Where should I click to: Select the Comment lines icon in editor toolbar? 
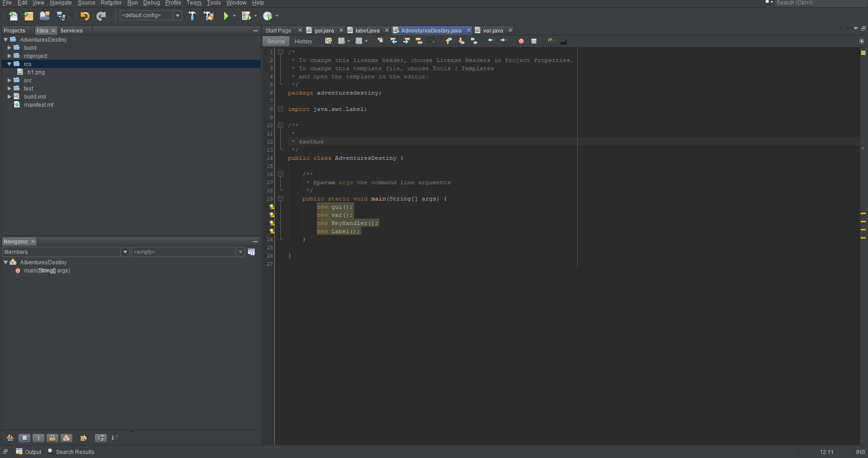click(x=551, y=41)
